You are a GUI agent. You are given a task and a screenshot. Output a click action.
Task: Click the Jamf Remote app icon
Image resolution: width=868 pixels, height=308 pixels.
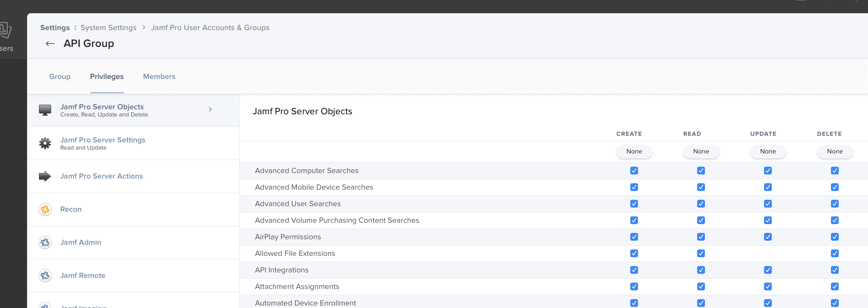45,276
